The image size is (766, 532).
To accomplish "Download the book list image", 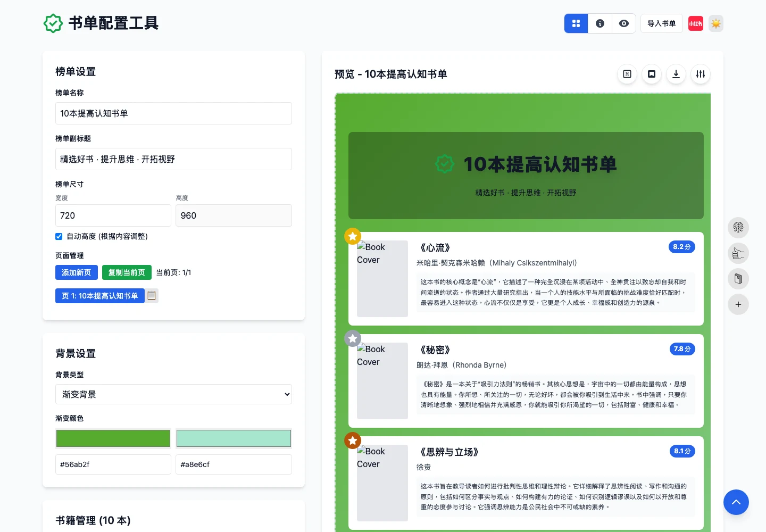I will click(676, 74).
